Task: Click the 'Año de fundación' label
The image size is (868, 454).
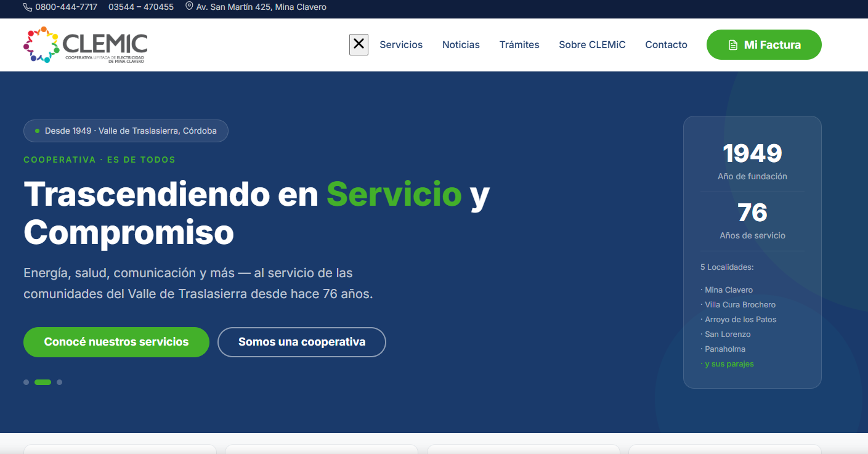Action: (x=752, y=176)
